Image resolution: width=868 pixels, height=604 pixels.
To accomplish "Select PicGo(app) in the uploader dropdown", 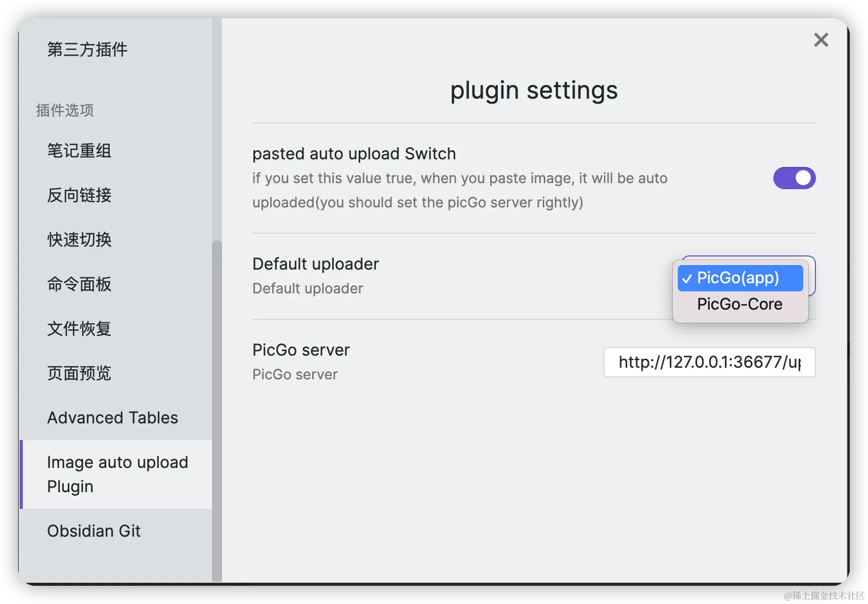I will pyautogui.click(x=740, y=278).
